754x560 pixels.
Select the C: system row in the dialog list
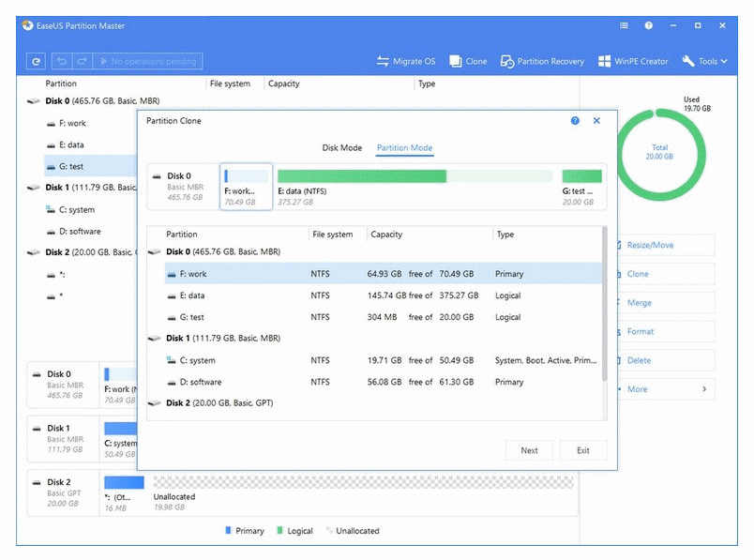pos(383,360)
